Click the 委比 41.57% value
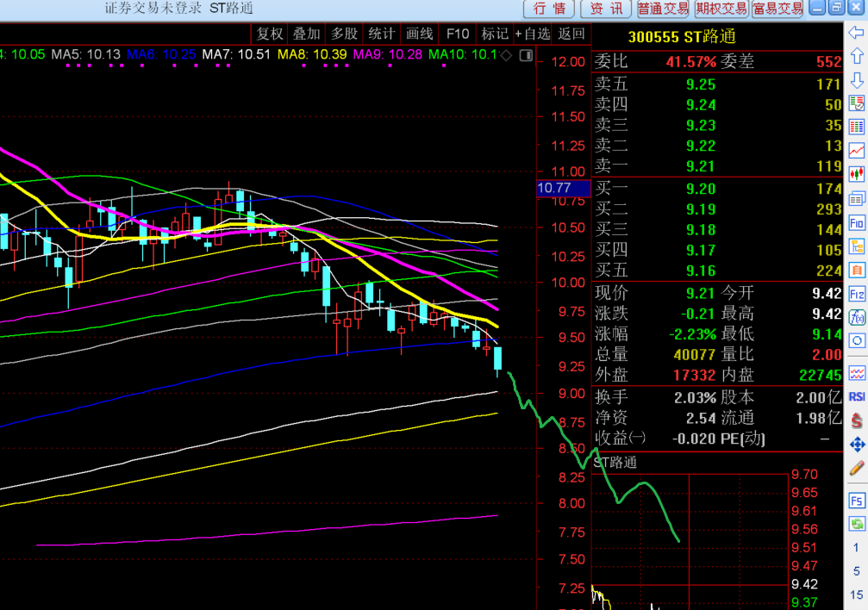This screenshot has height=610, width=868. 690,61
